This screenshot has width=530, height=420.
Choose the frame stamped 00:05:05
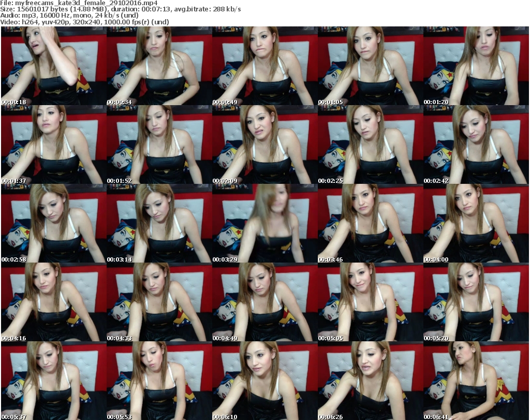click(x=371, y=302)
